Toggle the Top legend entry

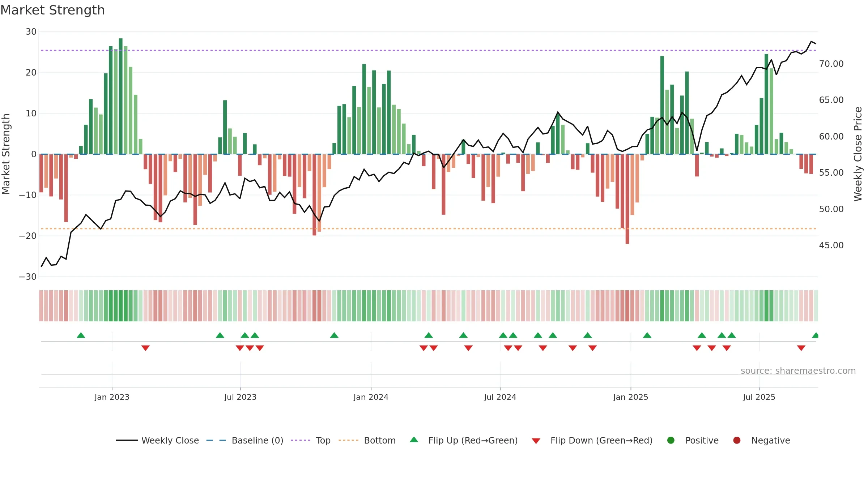(x=311, y=440)
